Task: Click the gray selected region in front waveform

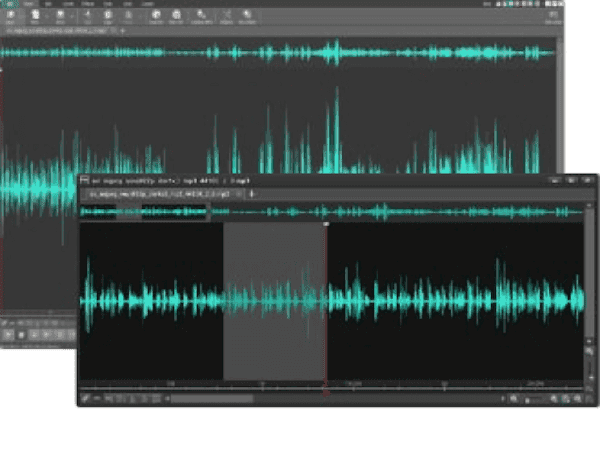Action: tap(274, 301)
